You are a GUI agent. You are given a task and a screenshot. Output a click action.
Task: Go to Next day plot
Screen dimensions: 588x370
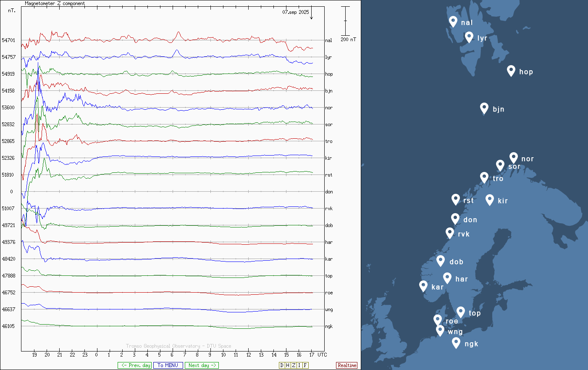click(202, 365)
